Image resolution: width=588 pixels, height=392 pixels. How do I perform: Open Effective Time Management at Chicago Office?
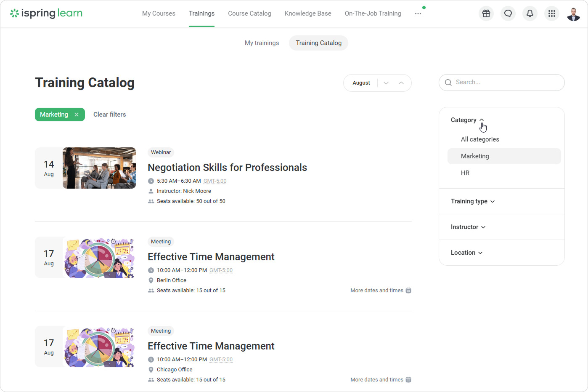(211, 346)
